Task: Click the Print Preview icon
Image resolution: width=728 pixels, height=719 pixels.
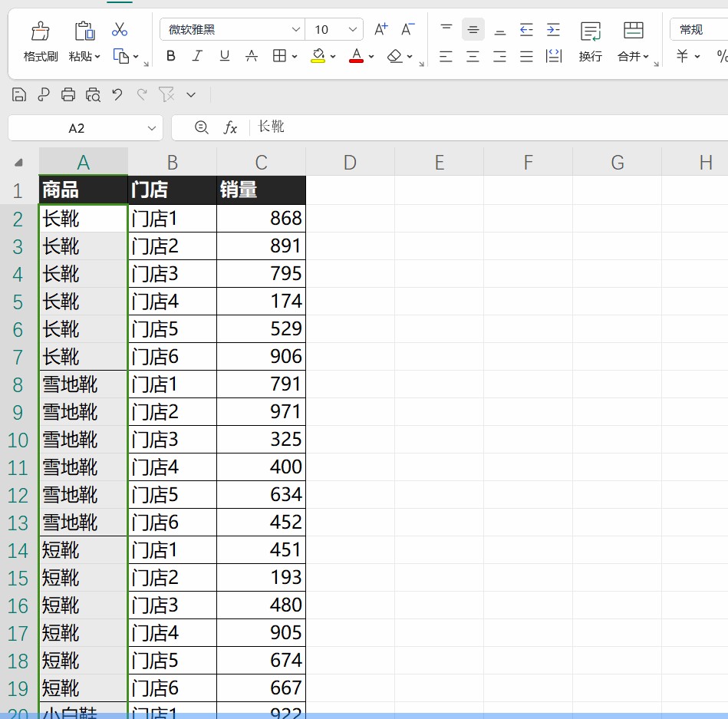Action: coord(93,94)
